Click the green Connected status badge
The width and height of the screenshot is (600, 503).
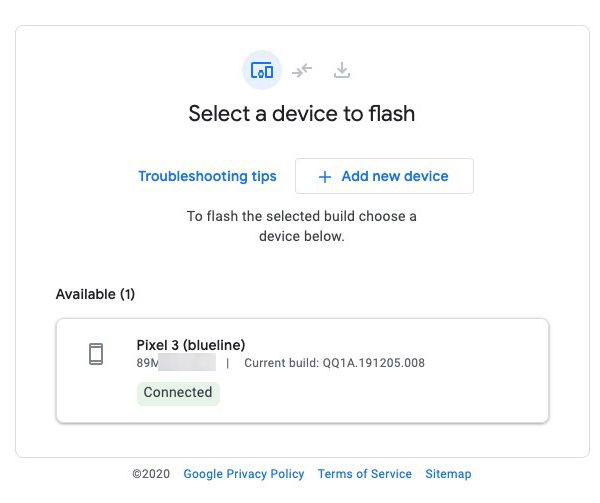pyautogui.click(x=178, y=393)
